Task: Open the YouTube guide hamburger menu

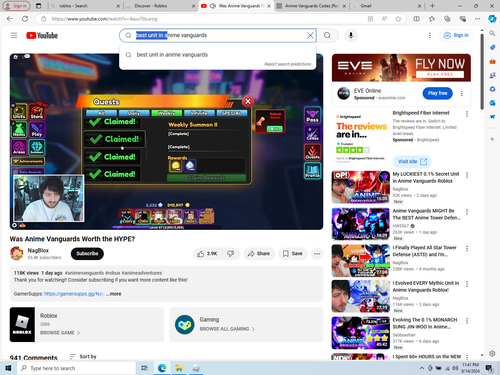Action: tap(14, 35)
